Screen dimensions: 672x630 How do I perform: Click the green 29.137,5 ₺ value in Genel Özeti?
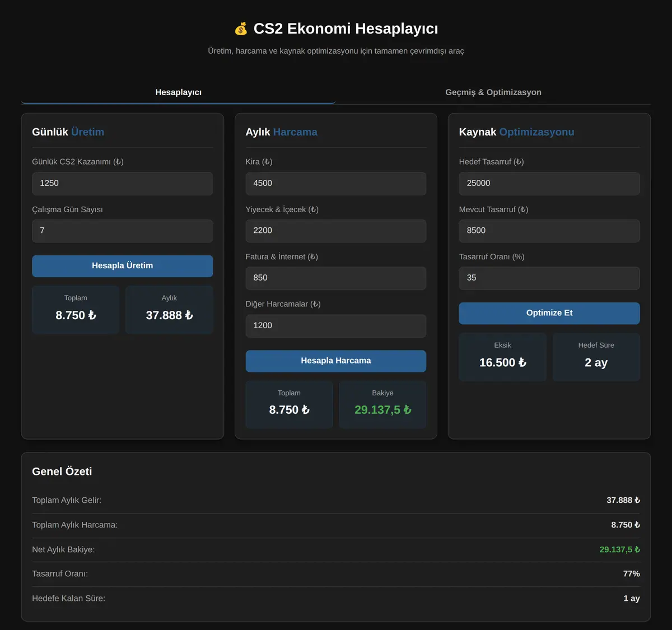(x=620, y=549)
